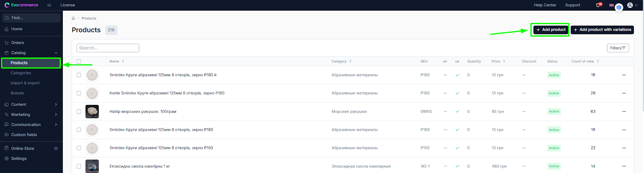Open Import & export under Catalog
This screenshot has height=173, width=644.
click(x=25, y=83)
